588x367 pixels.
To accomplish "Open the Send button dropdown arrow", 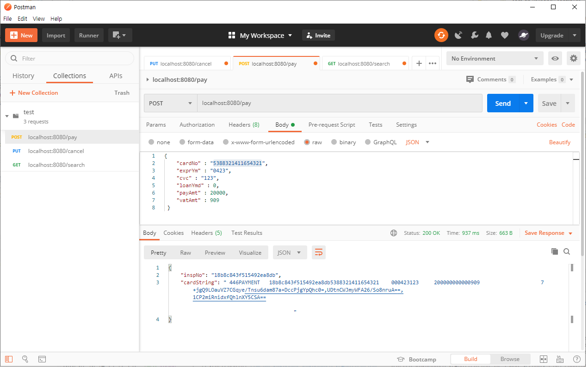I will tap(526, 103).
